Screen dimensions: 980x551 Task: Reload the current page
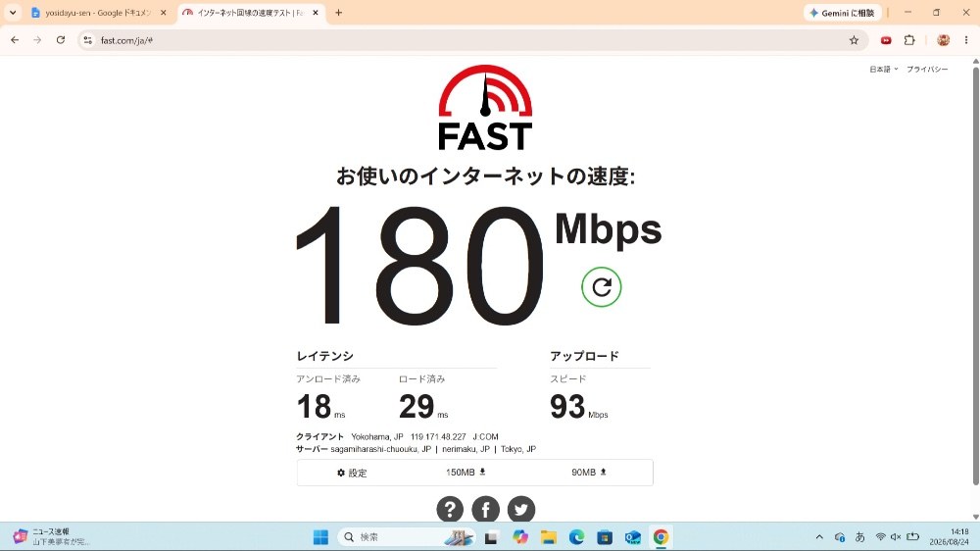click(x=61, y=40)
